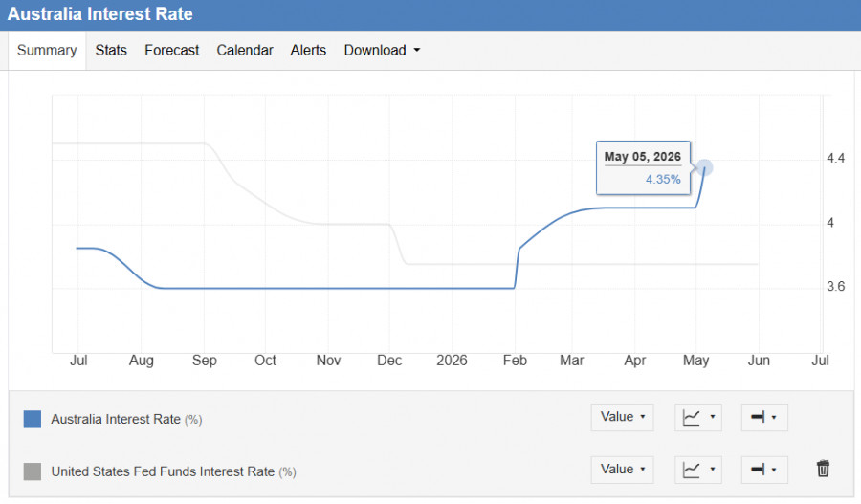
Task: Click the Australia Interest Rate page title
Action: tap(99, 13)
